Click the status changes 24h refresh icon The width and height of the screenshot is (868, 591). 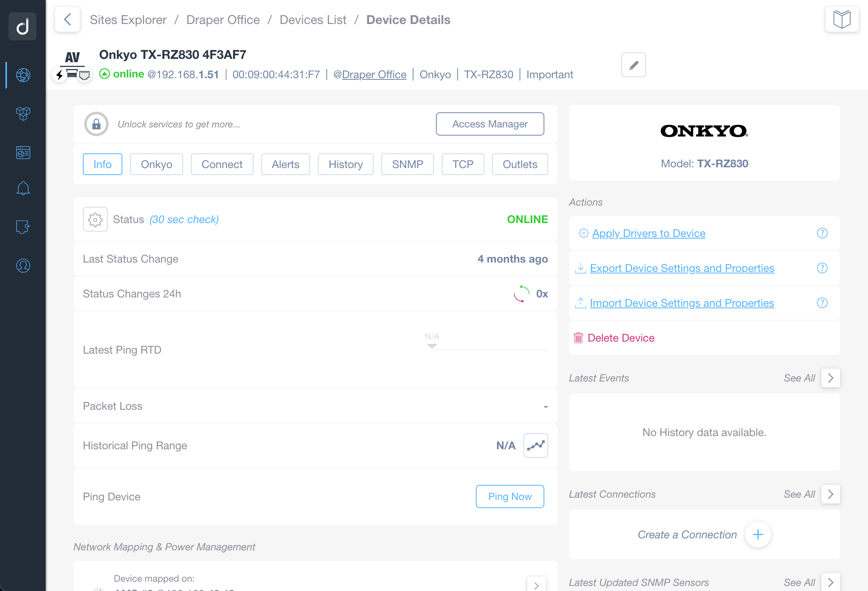(521, 293)
